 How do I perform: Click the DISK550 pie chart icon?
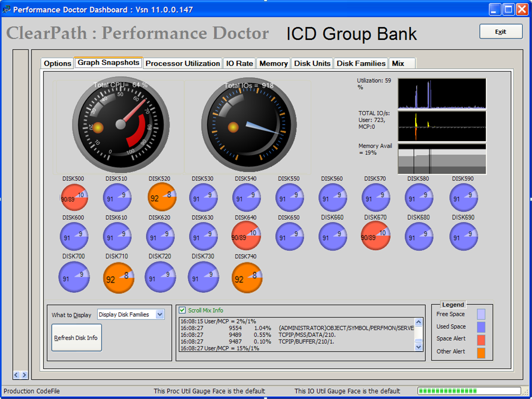pos(290,198)
